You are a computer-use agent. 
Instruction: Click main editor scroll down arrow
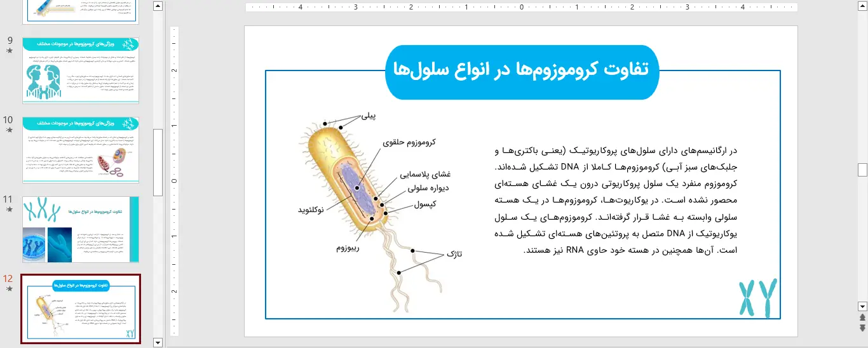point(862,305)
